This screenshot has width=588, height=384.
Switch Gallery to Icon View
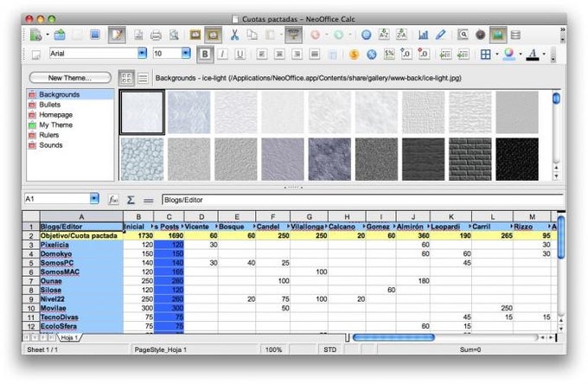tap(126, 78)
